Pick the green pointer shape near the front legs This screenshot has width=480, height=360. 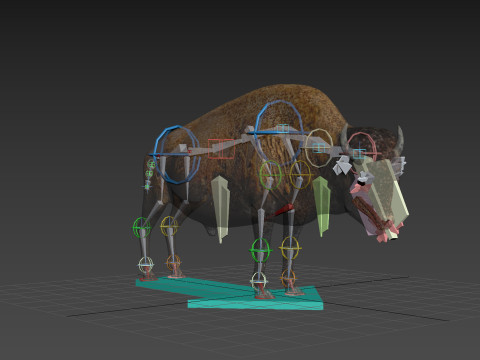321,206
